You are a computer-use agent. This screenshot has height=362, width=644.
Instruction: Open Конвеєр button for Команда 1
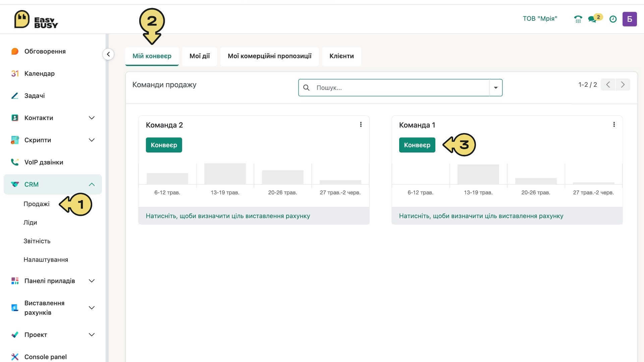point(417,145)
